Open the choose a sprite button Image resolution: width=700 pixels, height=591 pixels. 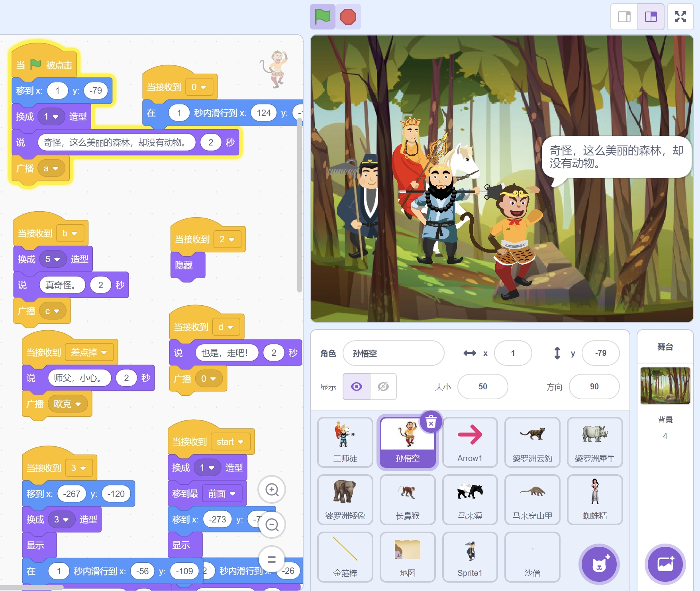(599, 564)
